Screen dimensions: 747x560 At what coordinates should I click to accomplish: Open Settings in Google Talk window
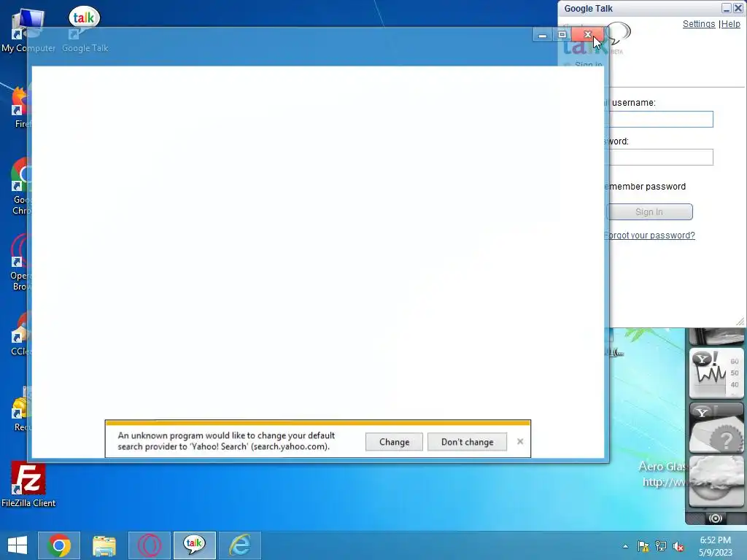(698, 24)
